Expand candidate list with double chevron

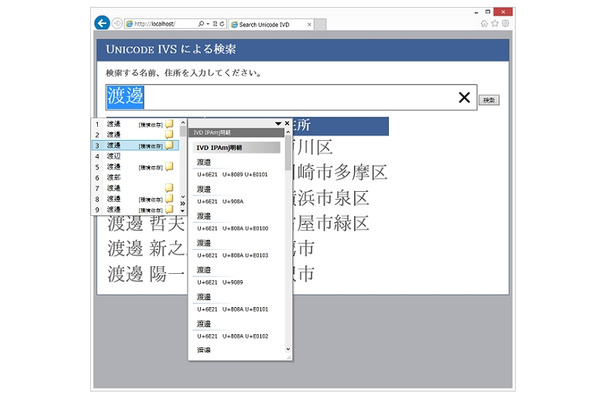182,204
